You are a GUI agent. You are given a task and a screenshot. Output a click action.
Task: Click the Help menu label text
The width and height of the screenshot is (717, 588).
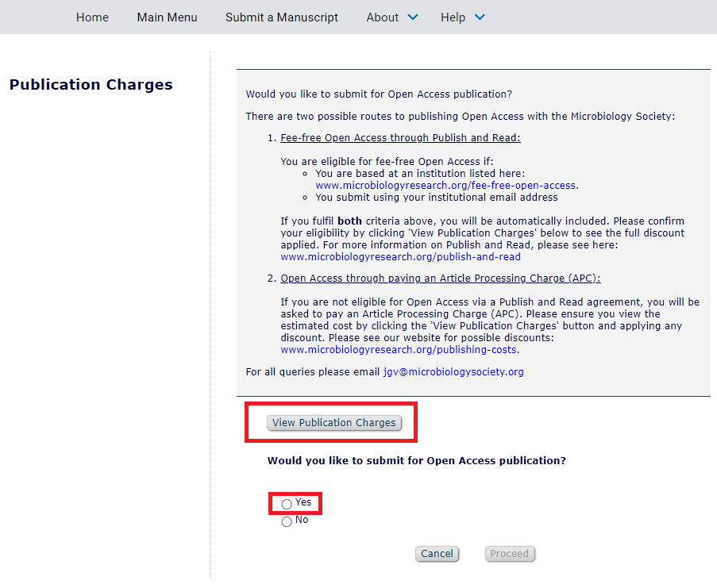click(452, 17)
